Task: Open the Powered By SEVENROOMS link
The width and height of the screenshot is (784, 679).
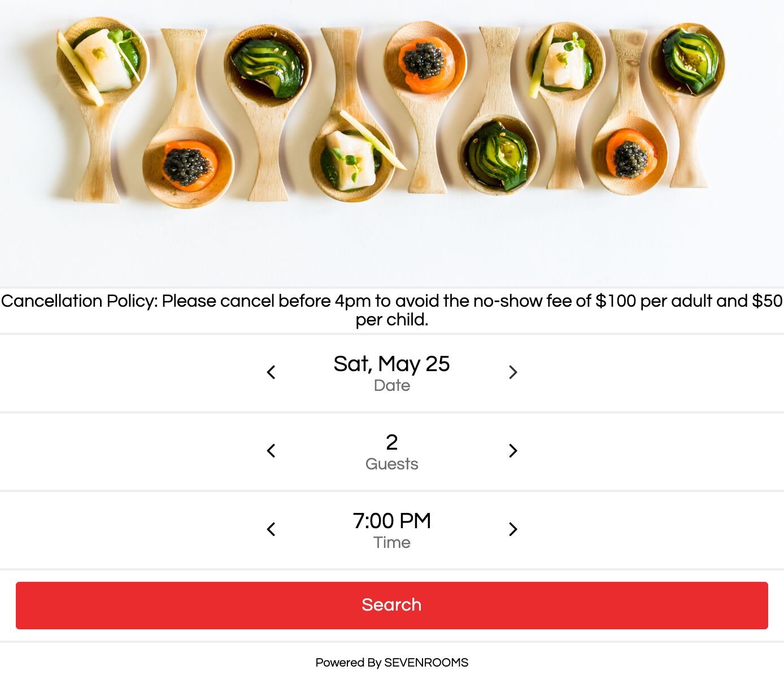Action: pos(391,663)
